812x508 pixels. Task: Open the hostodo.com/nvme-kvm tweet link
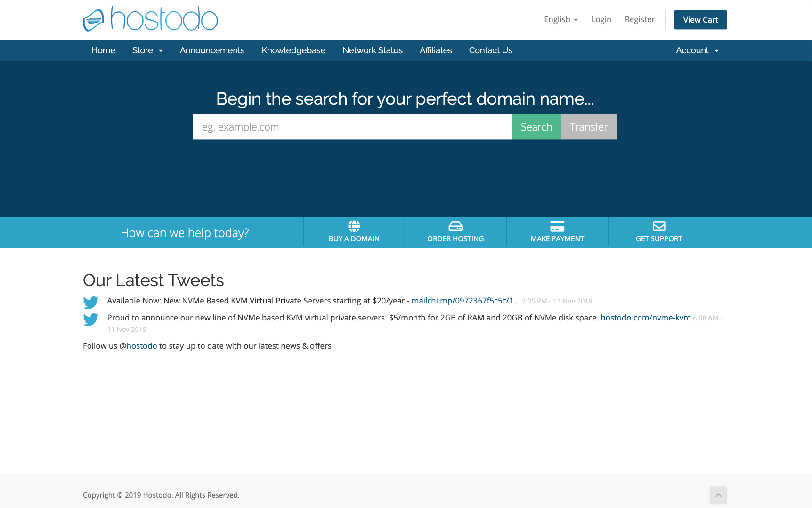[645, 318]
